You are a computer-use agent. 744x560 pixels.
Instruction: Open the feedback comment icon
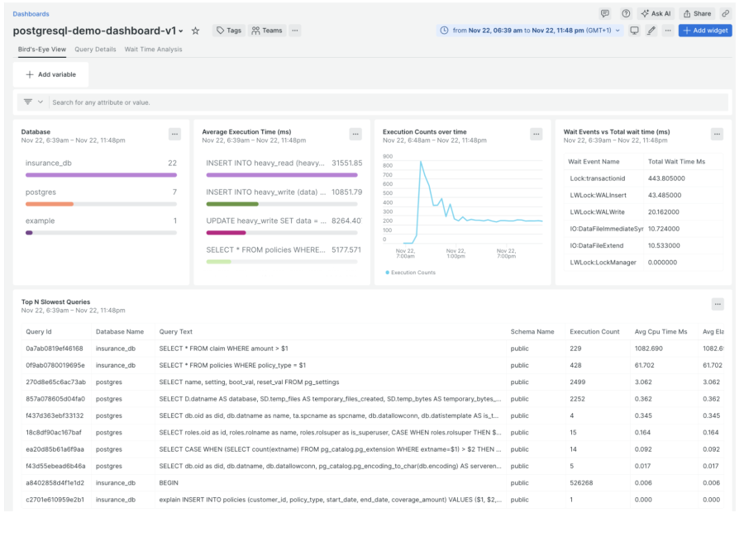605,14
